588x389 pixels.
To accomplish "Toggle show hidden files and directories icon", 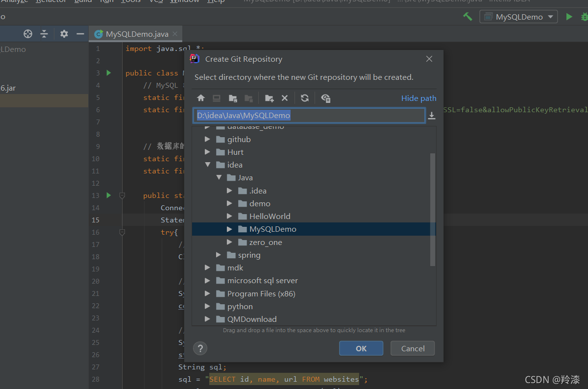I will [x=326, y=98].
